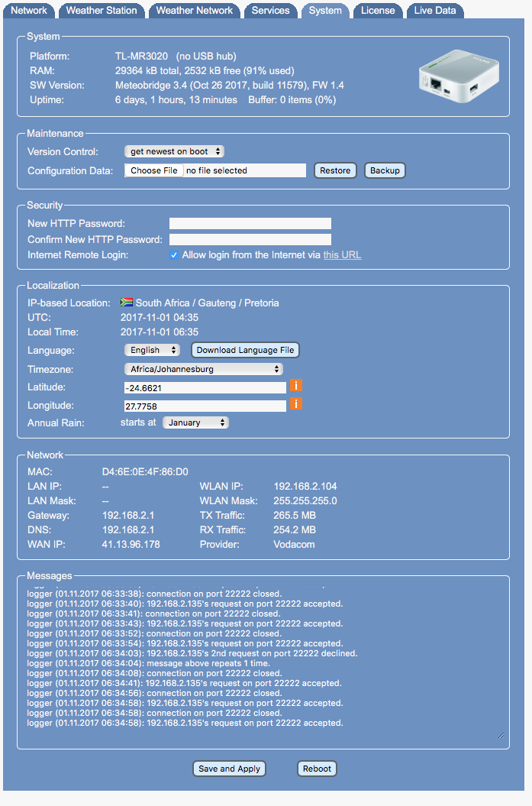Expand the Language dropdown
Viewport: 532px width, 806px height.
pyautogui.click(x=152, y=350)
